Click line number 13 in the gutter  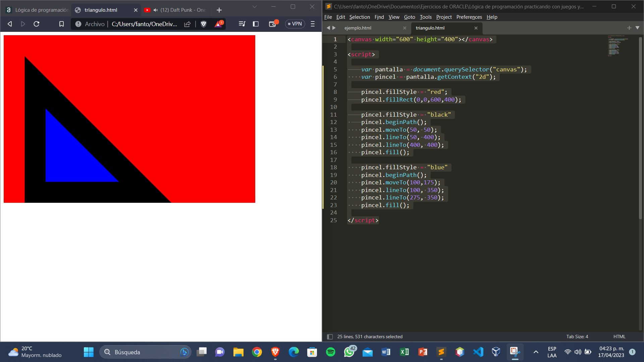pyautogui.click(x=333, y=130)
